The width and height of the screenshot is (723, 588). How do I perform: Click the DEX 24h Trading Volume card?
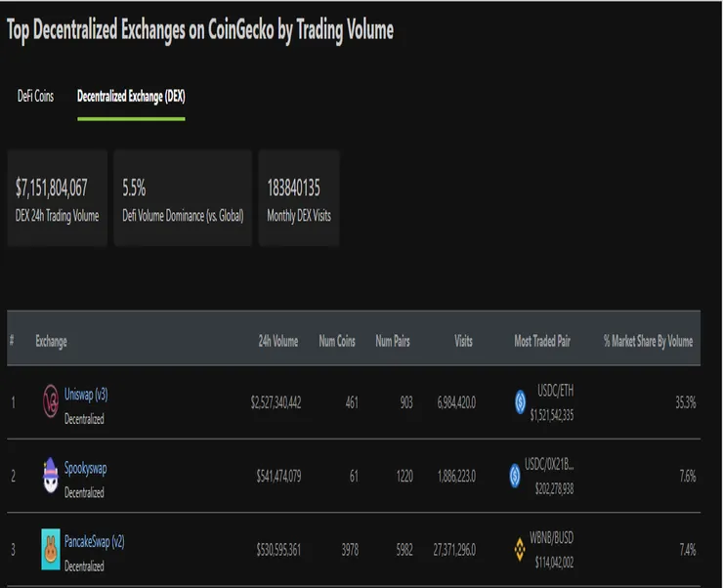click(58, 197)
